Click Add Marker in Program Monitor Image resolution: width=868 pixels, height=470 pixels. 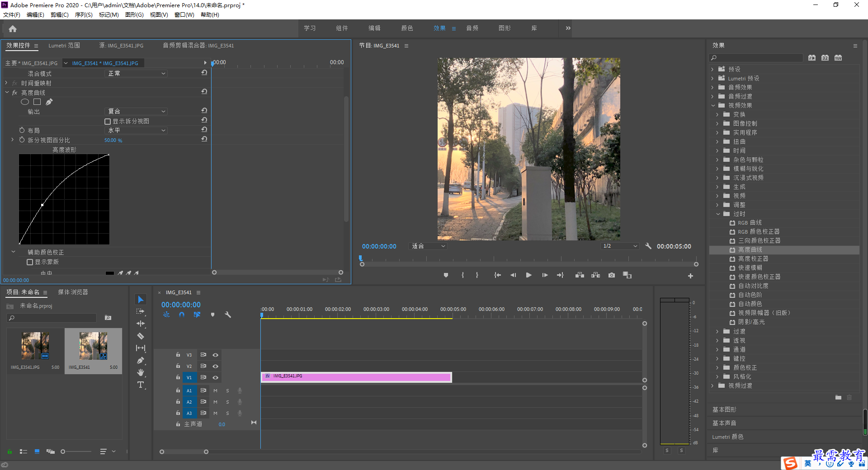coord(446,275)
